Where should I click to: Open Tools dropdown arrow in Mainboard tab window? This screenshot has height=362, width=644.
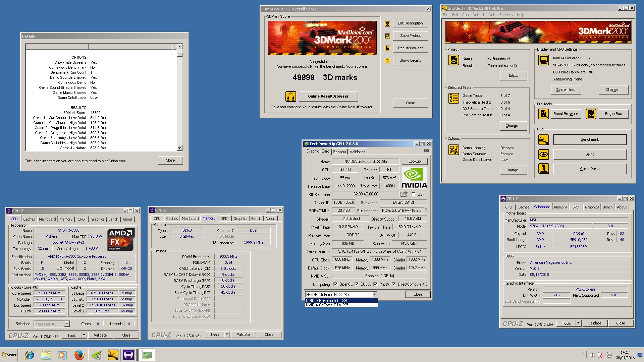pos(578,323)
